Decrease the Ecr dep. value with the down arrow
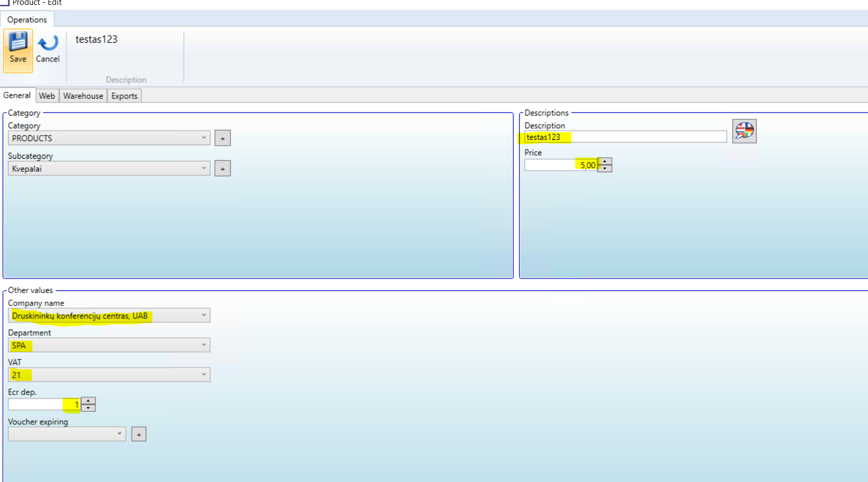 88,408
